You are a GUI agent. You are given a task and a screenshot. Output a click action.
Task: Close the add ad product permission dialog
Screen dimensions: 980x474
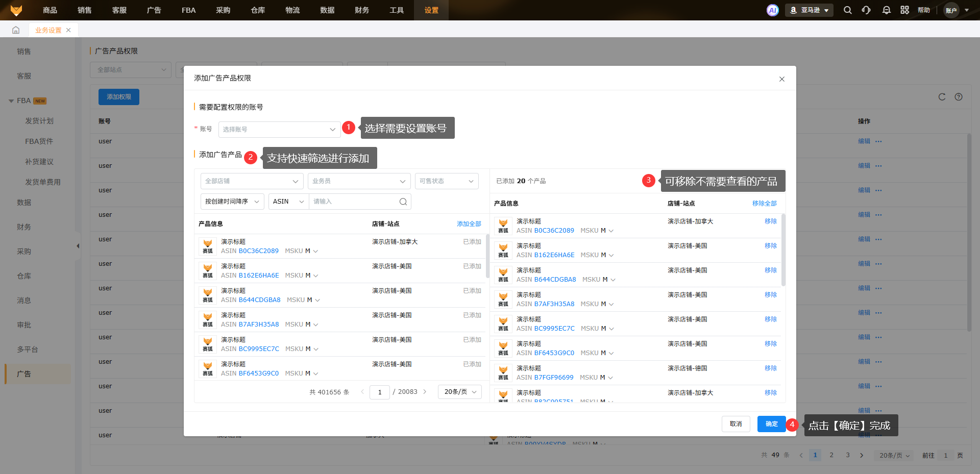pos(781,79)
